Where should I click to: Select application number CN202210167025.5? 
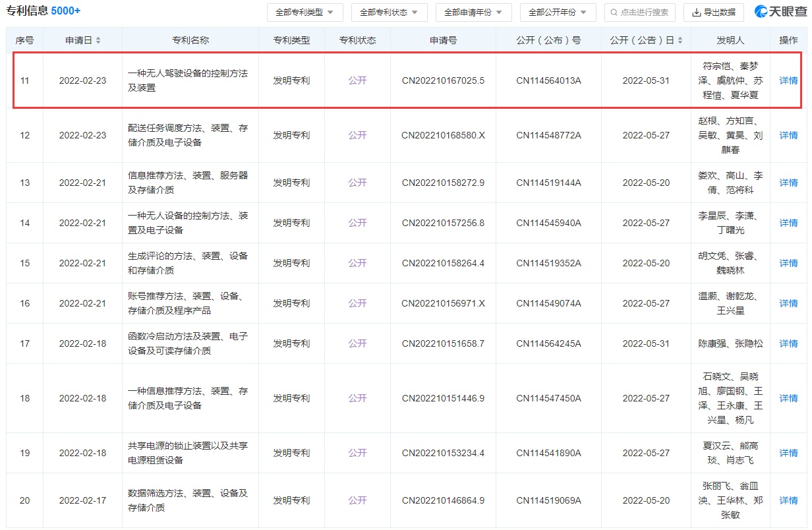click(443, 81)
